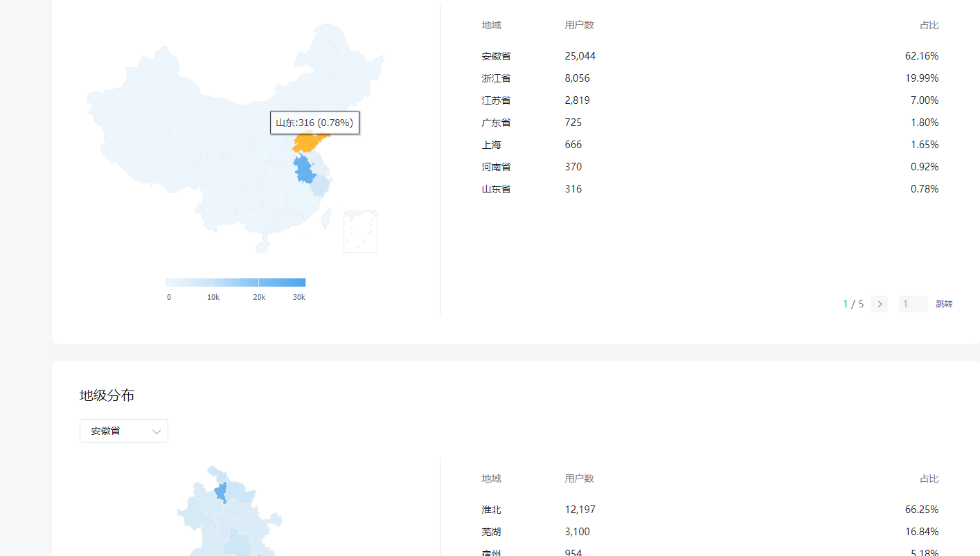Image resolution: width=980 pixels, height=556 pixels.
Task: Select the 上海 row label
Action: click(x=492, y=145)
